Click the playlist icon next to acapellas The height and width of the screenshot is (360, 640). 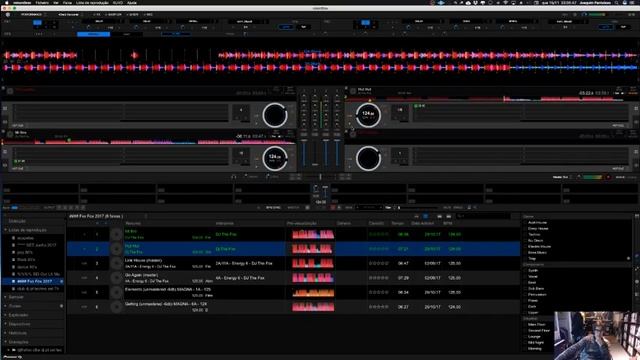click(13, 238)
